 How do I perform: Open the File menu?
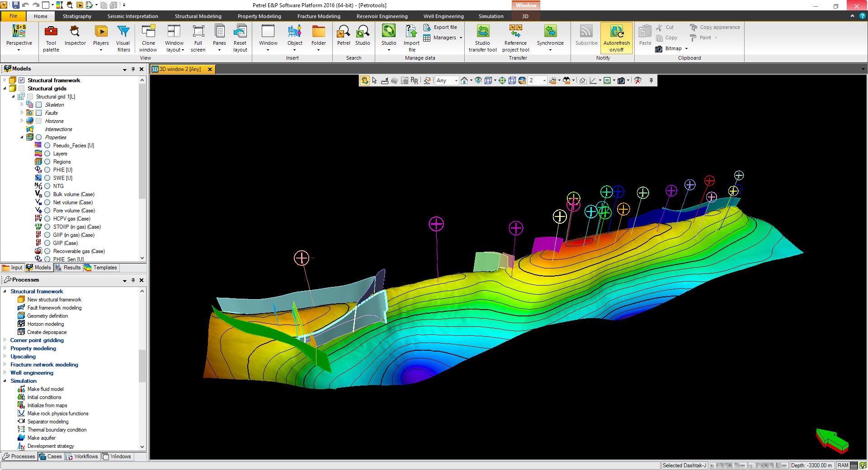14,16
